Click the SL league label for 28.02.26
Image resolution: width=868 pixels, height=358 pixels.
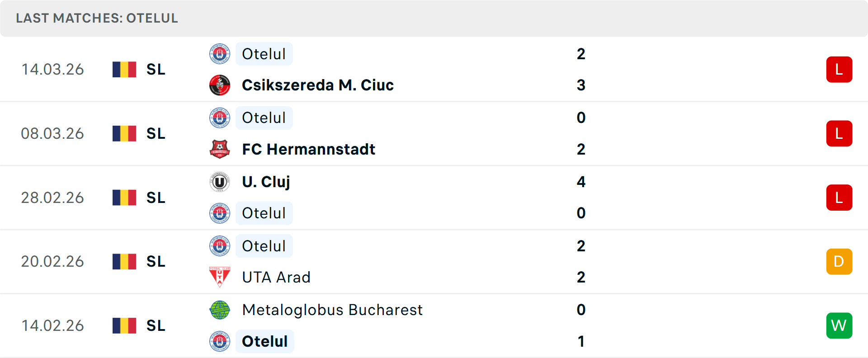pos(156,198)
